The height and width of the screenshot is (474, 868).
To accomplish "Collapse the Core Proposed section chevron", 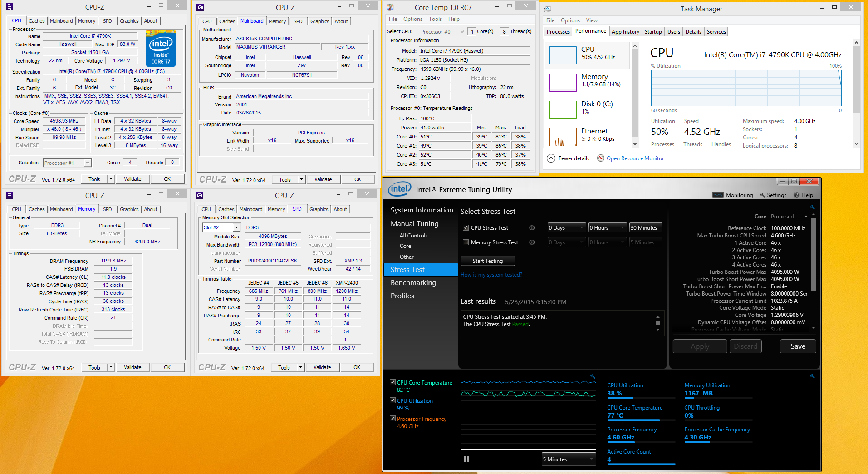I will coord(806,217).
